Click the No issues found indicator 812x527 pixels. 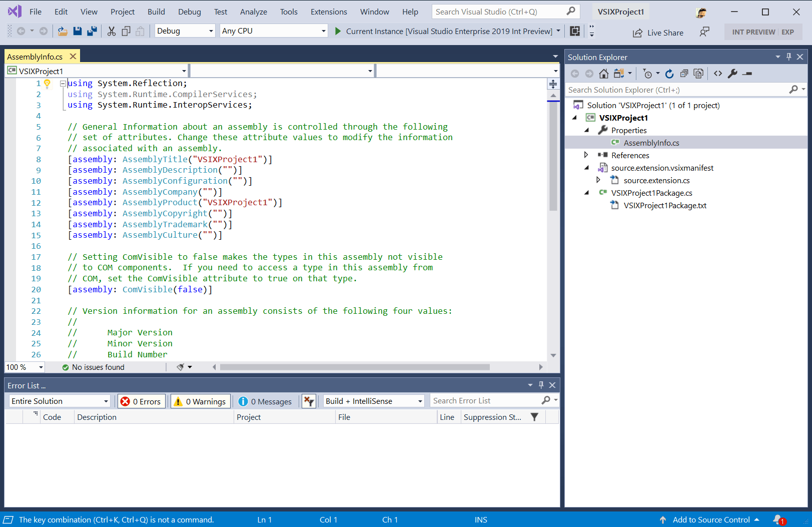[93, 367]
